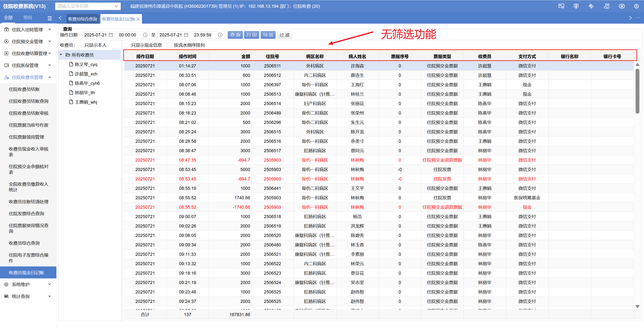Switch to 收费员综合查询 tab
This screenshot has height=328, width=644.
click(83, 19)
